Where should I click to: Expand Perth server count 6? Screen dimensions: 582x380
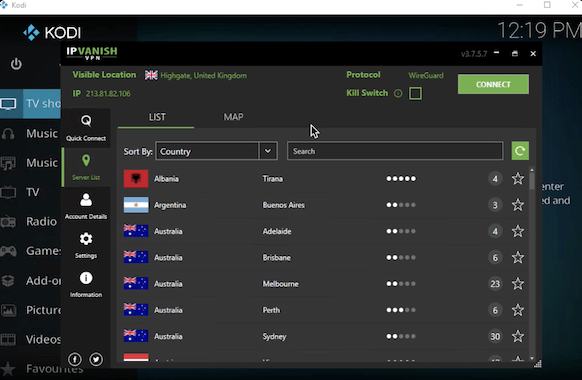495,310
